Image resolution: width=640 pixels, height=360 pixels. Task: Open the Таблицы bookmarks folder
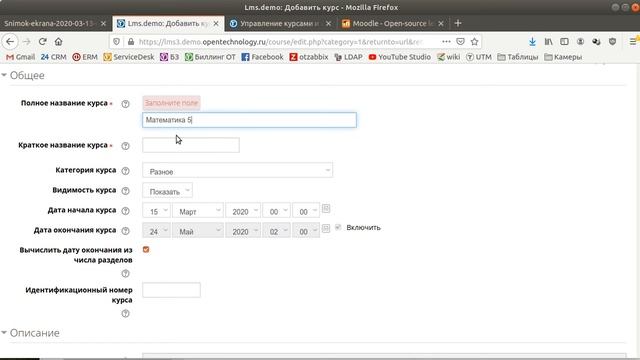[x=518, y=57]
